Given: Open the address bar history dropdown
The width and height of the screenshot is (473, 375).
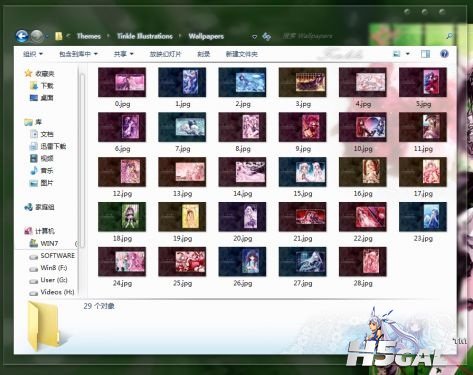Looking at the screenshot, I should 254,36.
